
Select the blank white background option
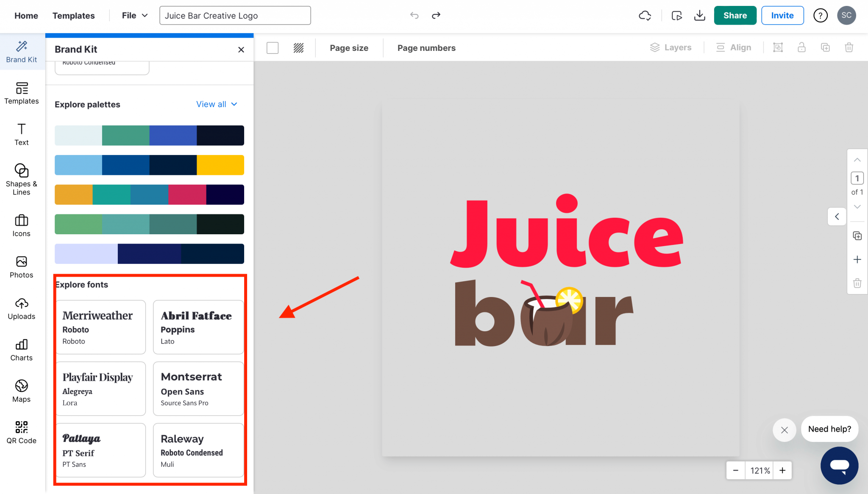pos(273,48)
